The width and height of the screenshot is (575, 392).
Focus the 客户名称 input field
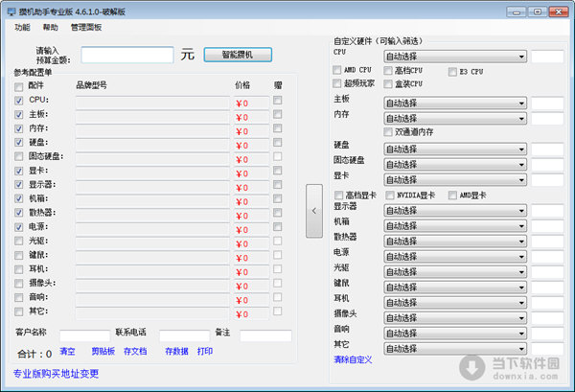pyautogui.click(x=84, y=335)
